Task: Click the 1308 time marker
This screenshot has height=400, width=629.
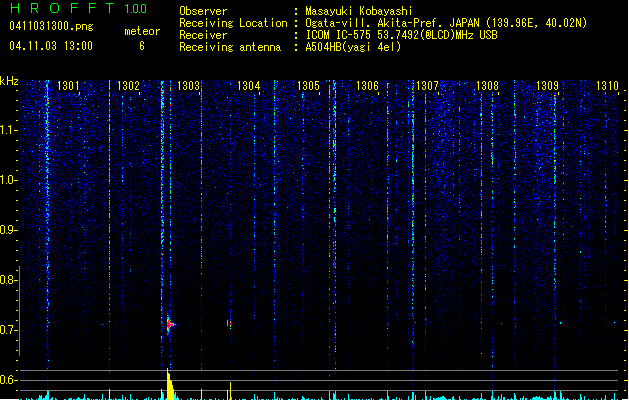Action: 487,85
